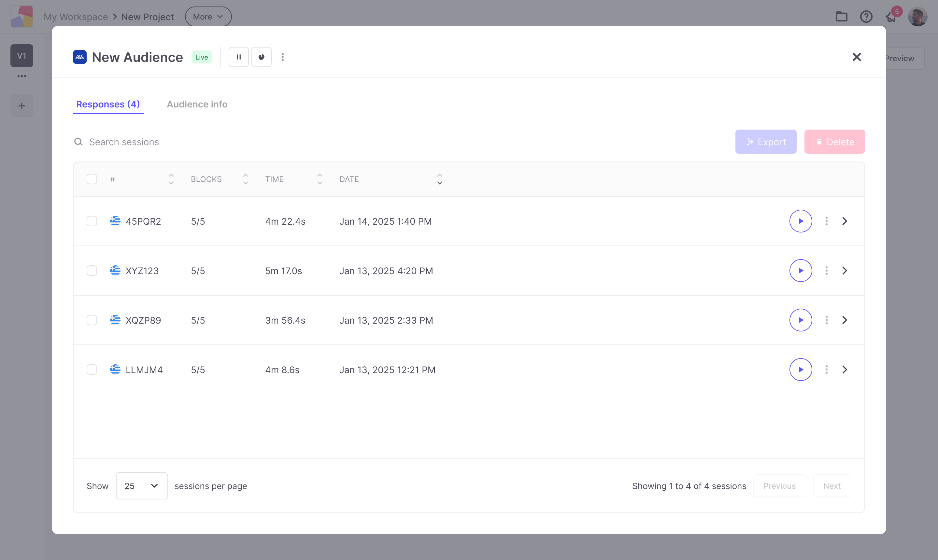Pause the live New Audience test
This screenshot has height=560, width=938.
[238, 57]
